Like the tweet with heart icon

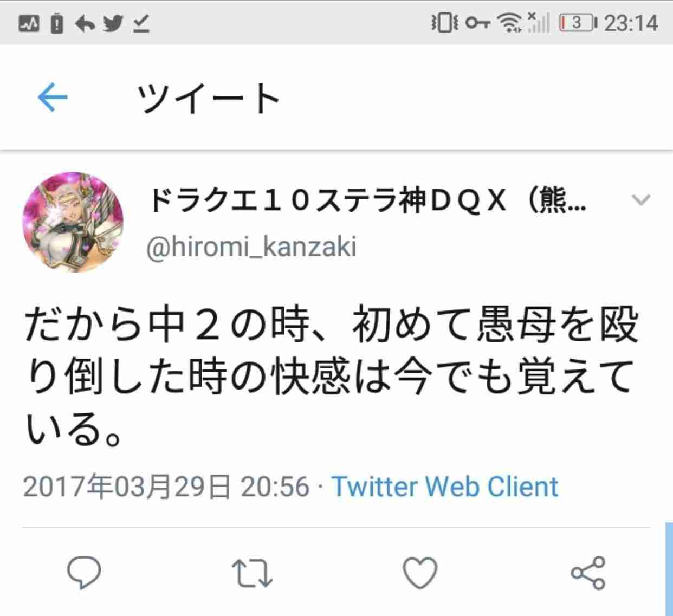point(420,573)
